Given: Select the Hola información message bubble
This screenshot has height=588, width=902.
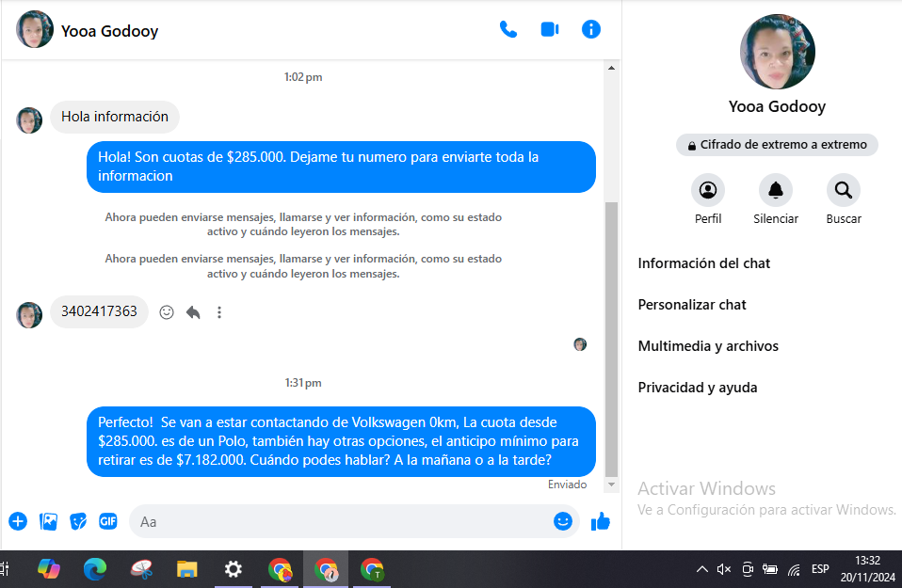Looking at the screenshot, I should pyautogui.click(x=115, y=117).
